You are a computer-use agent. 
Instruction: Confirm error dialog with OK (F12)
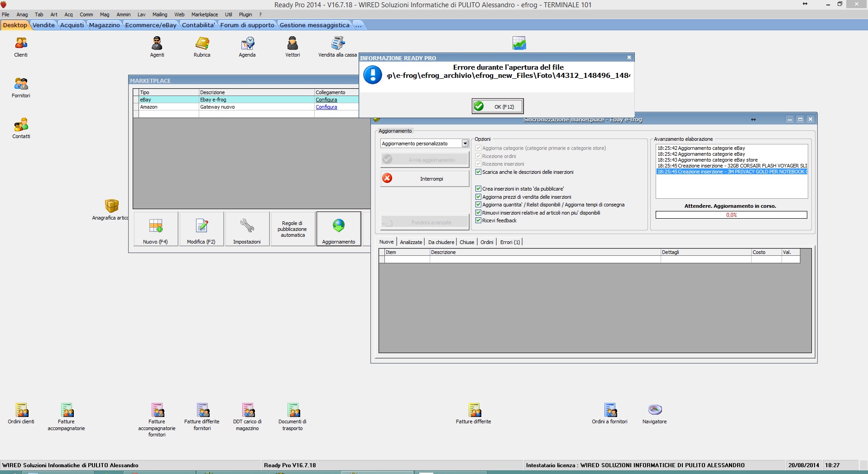coord(498,106)
